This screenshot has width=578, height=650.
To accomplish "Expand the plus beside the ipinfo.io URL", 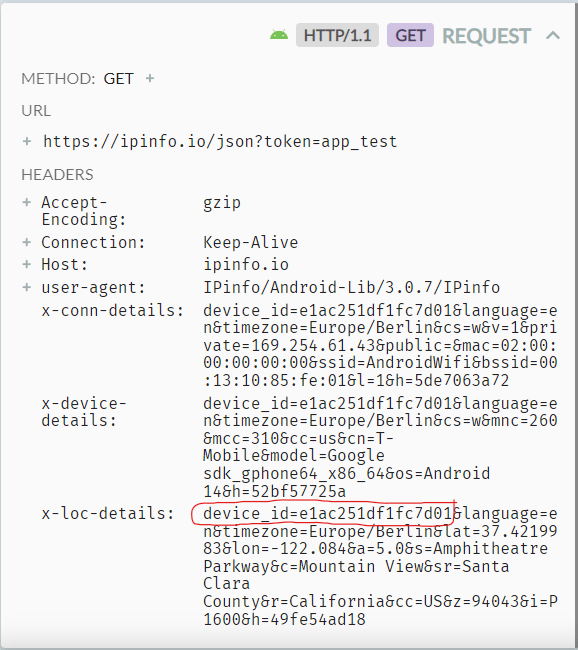I will pyautogui.click(x=27, y=141).
